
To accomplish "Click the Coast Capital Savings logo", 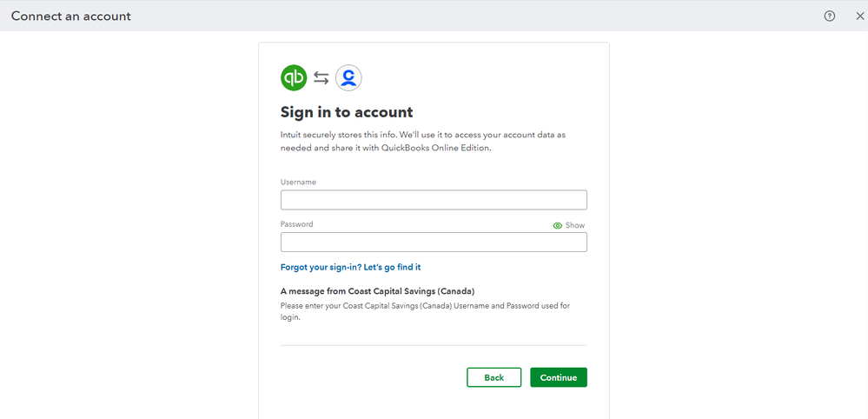I will [348, 78].
